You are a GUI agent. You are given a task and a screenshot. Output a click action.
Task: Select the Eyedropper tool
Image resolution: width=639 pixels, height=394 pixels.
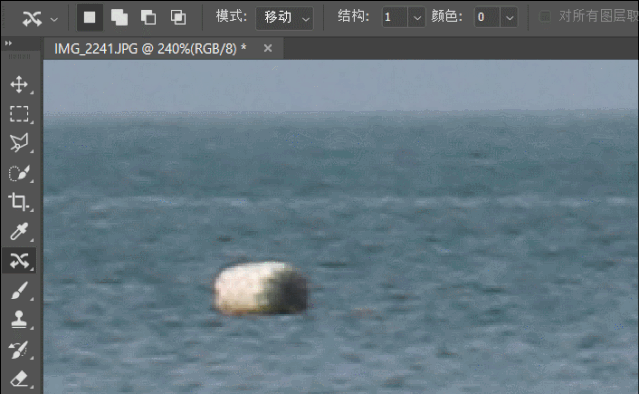pos(19,231)
